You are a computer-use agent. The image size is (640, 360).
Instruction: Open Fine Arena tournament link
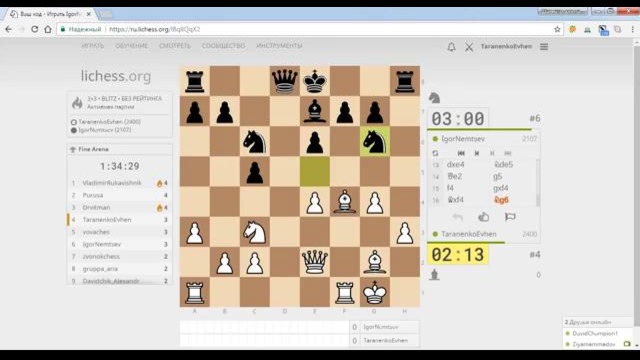click(x=93, y=149)
